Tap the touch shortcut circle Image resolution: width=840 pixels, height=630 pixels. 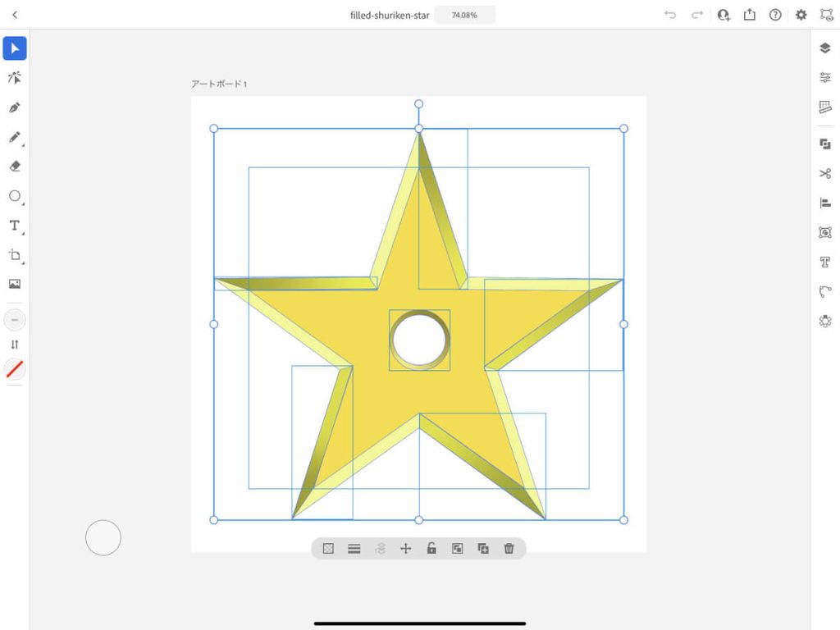[x=103, y=537]
